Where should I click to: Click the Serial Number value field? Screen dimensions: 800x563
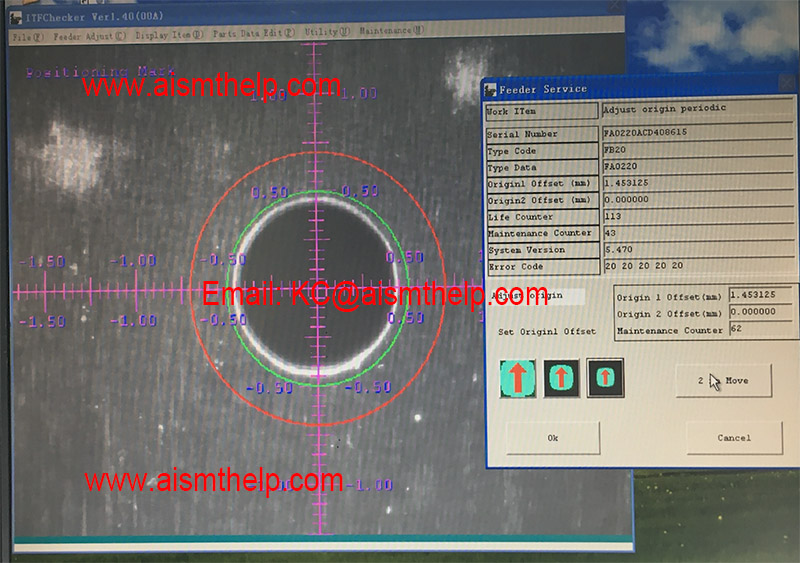click(698, 133)
